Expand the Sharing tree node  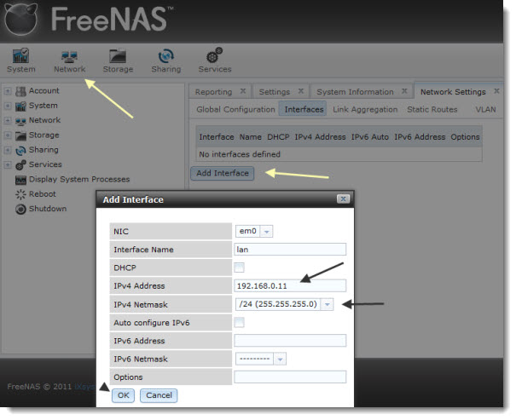8,150
